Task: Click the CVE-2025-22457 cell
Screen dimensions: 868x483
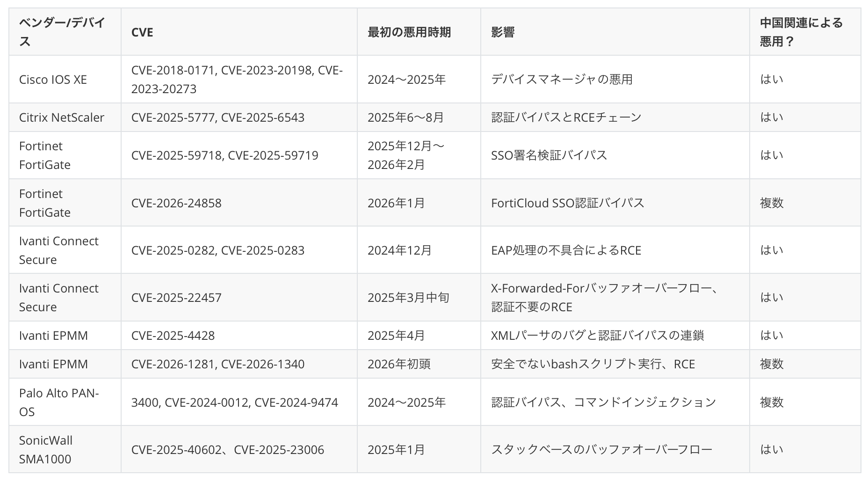Action: (x=176, y=298)
